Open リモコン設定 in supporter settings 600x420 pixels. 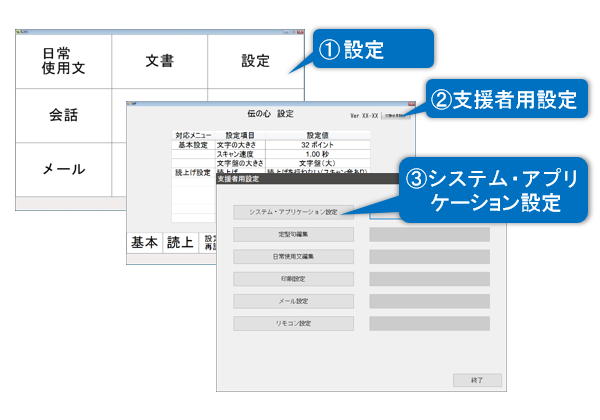tap(293, 323)
